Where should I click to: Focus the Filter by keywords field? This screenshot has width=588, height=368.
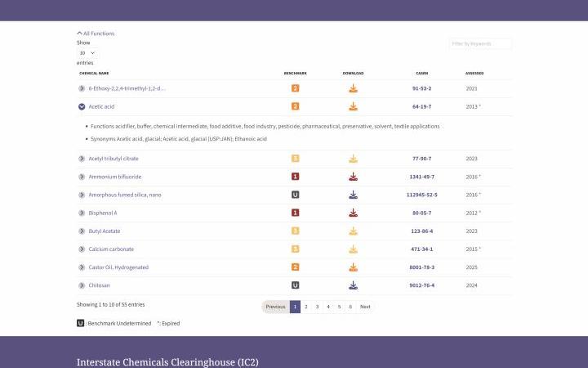pos(480,43)
